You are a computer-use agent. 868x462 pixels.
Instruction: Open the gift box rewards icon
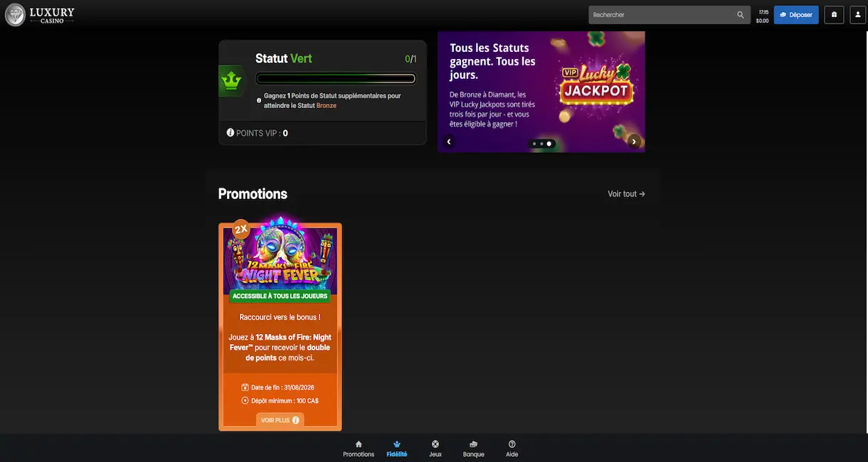point(834,15)
